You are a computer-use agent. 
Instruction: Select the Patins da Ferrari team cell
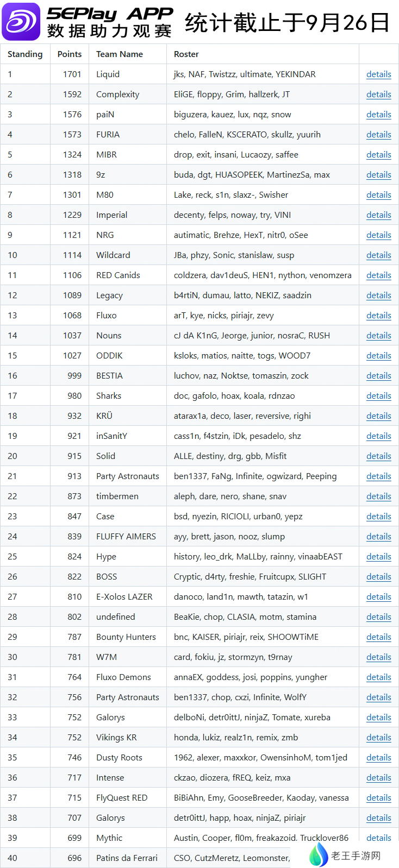(x=127, y=858)
